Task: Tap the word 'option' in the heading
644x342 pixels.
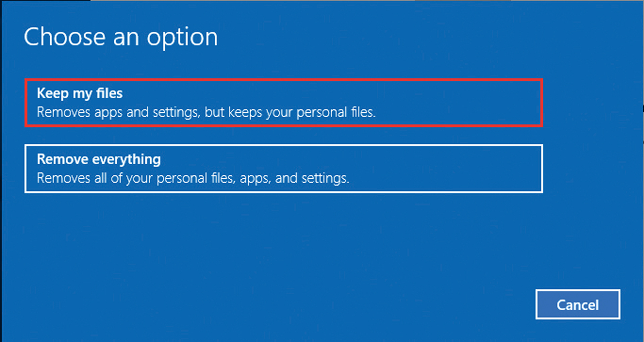Action: [182, 38]
